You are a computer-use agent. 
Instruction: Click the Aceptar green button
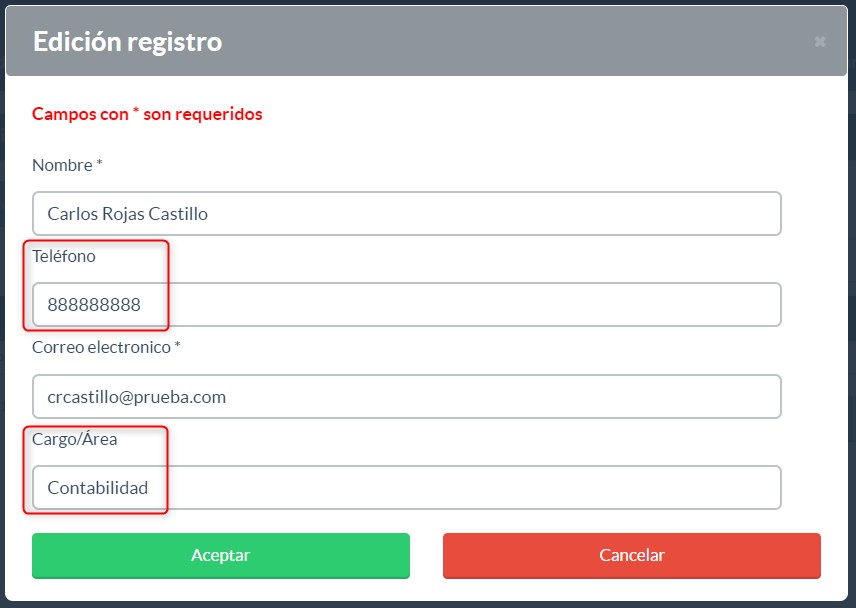click(221, 556)
